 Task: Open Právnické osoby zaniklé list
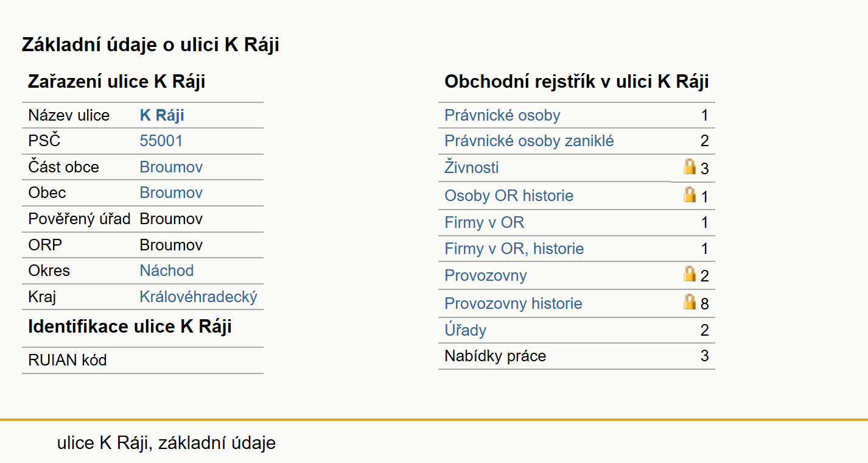coord(529,141)
